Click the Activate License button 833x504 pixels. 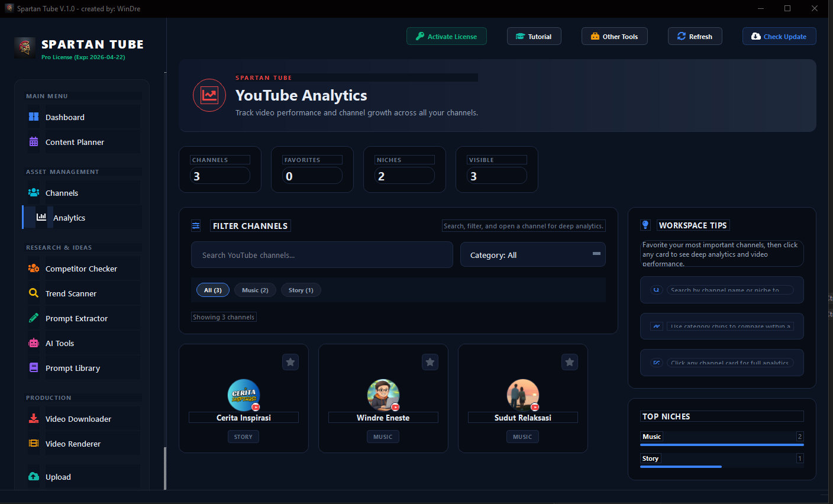pyautogui.click(x=446, y=36)
